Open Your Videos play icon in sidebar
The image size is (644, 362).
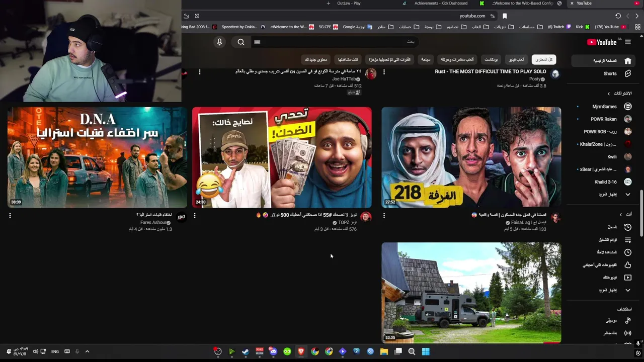tap(628, 278)
